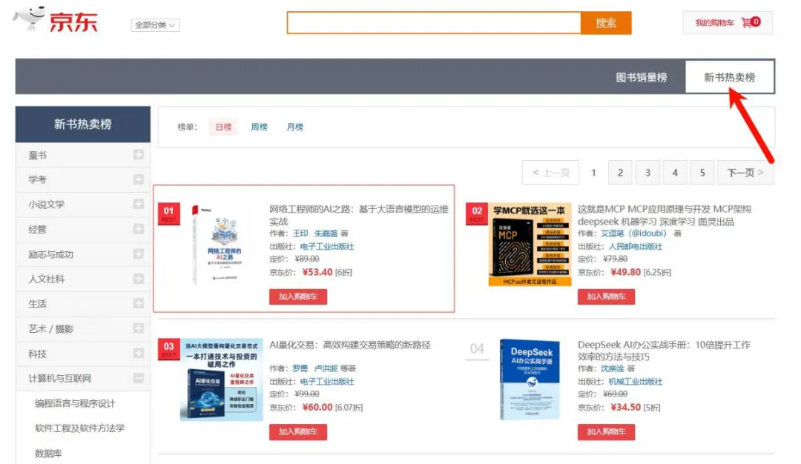Open 电子工业出版社 publisher link for book 01
The image size is (801, 464).
(327, 246)
